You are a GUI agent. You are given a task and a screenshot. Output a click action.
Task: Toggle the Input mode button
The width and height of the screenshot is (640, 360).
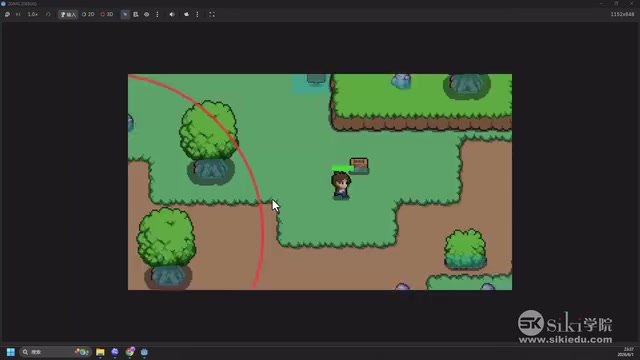(68, 14)
